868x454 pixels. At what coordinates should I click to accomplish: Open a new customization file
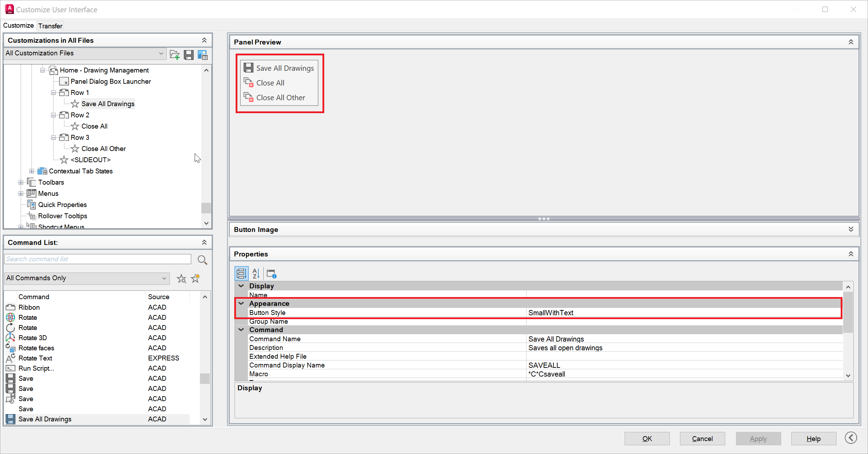click(x=174, y=55)
